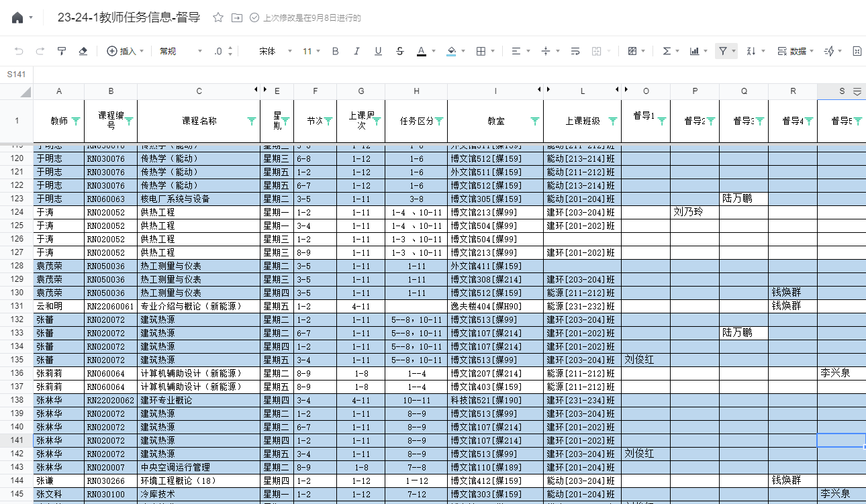Click the home icon at top left
Image resolution: width=866 pixels, height=504 pixels.
coord(17,18)
